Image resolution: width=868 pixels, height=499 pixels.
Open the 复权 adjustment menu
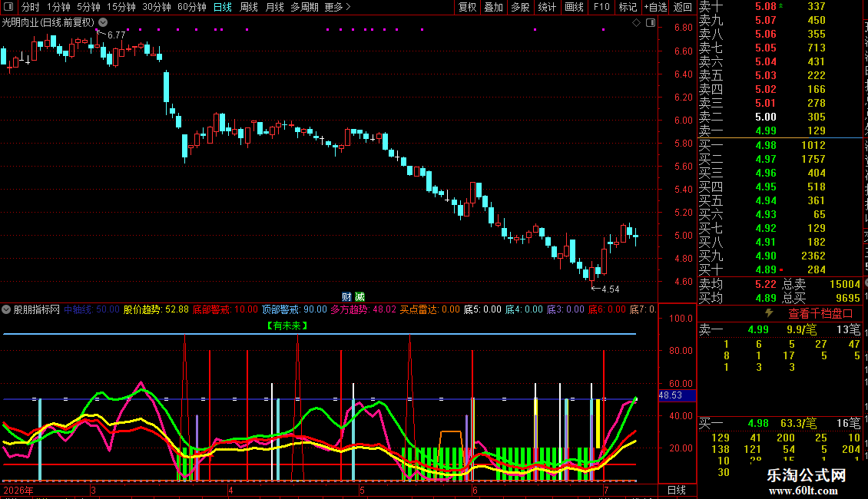[x=467, y=7]
